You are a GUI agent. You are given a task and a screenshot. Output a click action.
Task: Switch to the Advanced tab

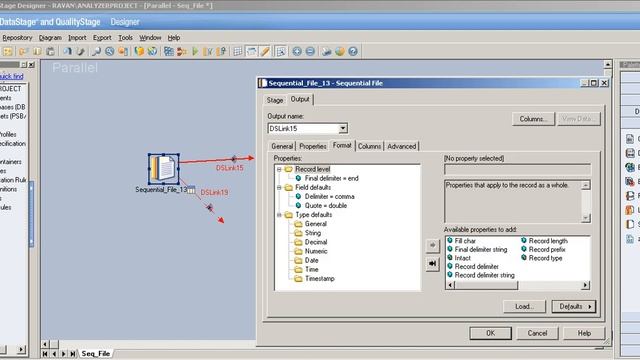[402, 146]
